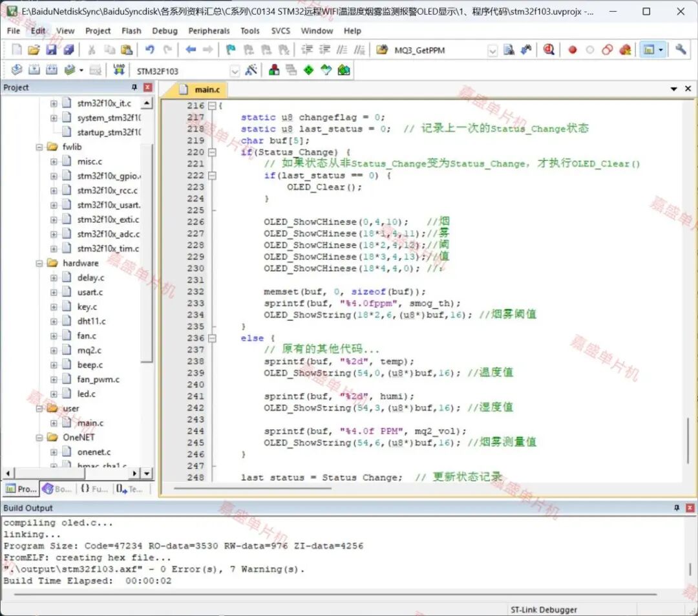Toggle a bookmark on the current line
The width and height of the screenshot is (698, 616).
pyautogui.click(x=231, y=50)
